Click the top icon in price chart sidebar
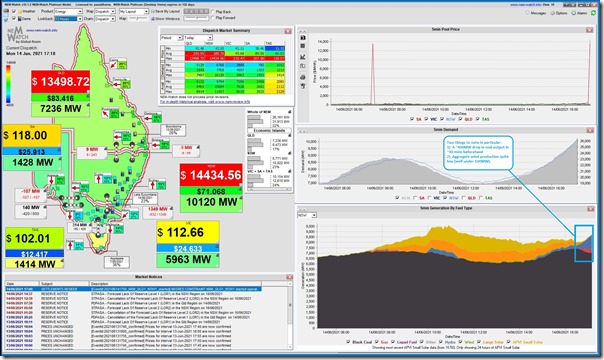The width and height of the screenshot is (604, 360). (x=303, y=38)
